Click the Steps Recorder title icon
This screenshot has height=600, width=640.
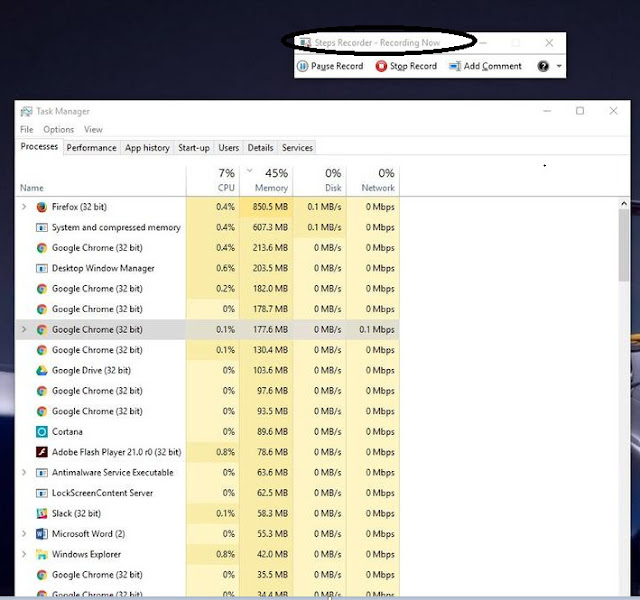305,42
